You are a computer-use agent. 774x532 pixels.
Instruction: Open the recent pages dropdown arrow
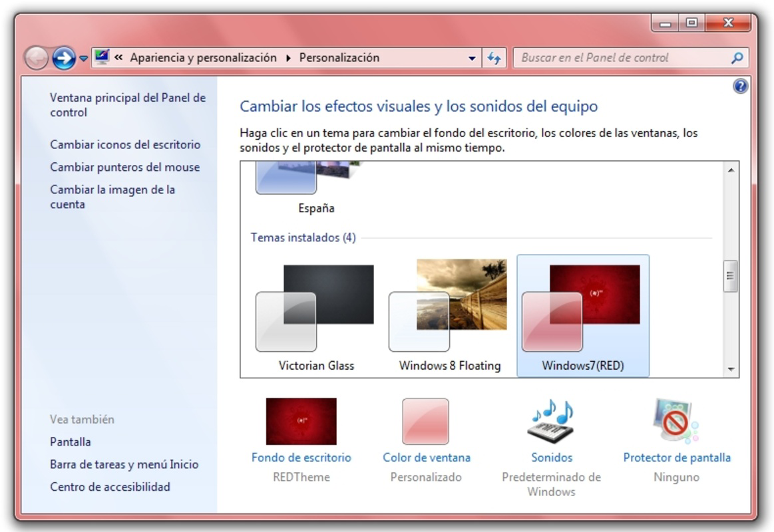click(83, 59)
